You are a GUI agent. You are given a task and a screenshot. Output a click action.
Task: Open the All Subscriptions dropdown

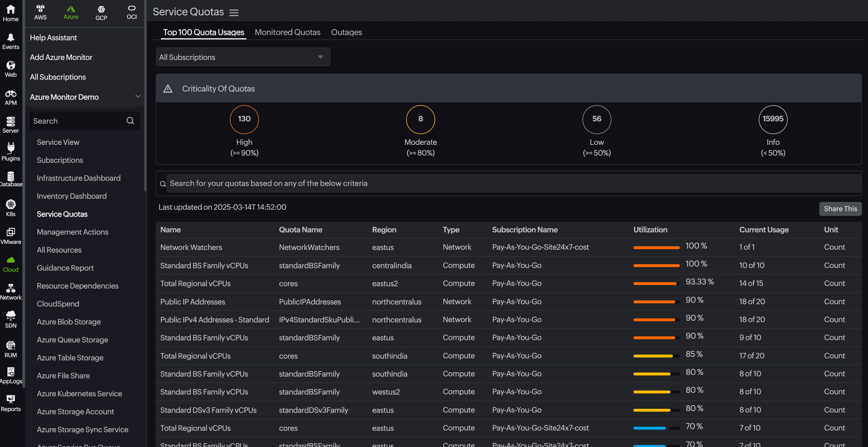(243, 57)
